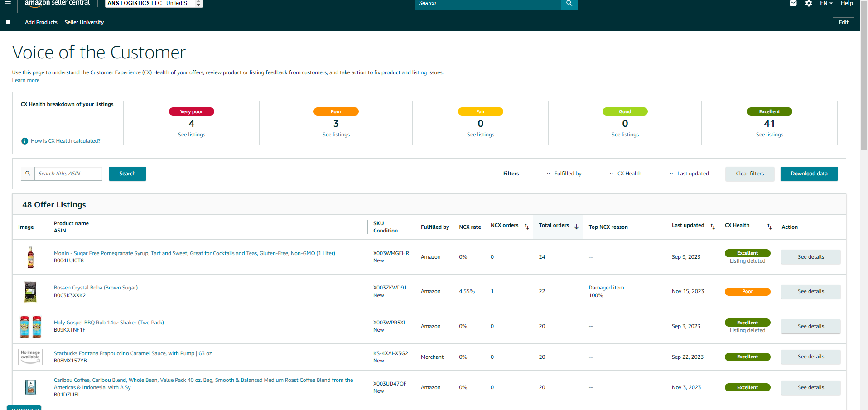This screenshot has height=410, width=868.
Task: Open Add Products menu item
Action: tap(41, 22)
